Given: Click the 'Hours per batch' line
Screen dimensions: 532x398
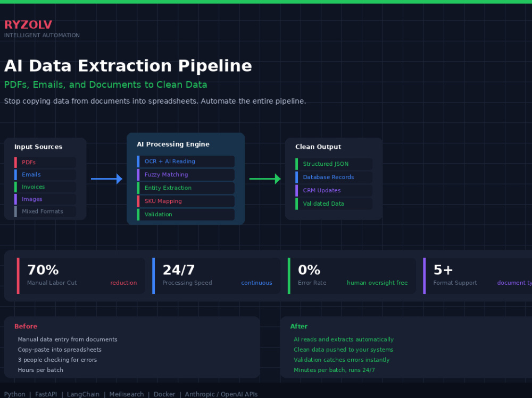Looking at the screenshot, I should [40, 370].
